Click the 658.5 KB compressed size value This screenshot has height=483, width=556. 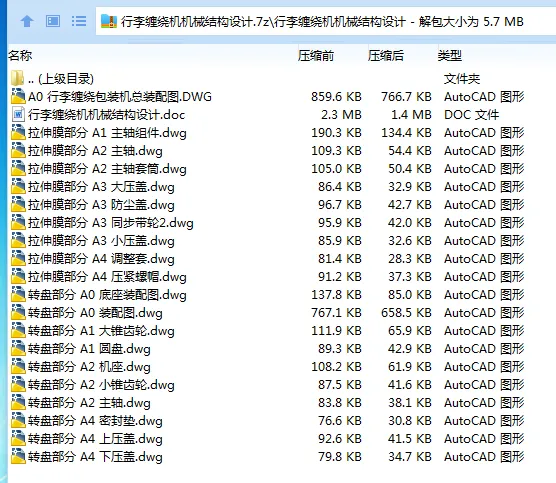[406, 313]
